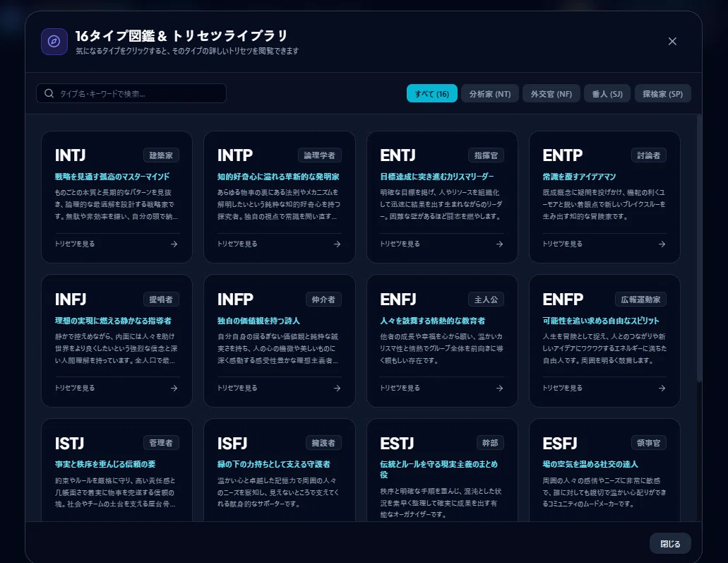The width and height of the screenshot is (728, 563).
Task: Click the 擁護者 badge on ISFJ card
Action: tap(323, 443)
